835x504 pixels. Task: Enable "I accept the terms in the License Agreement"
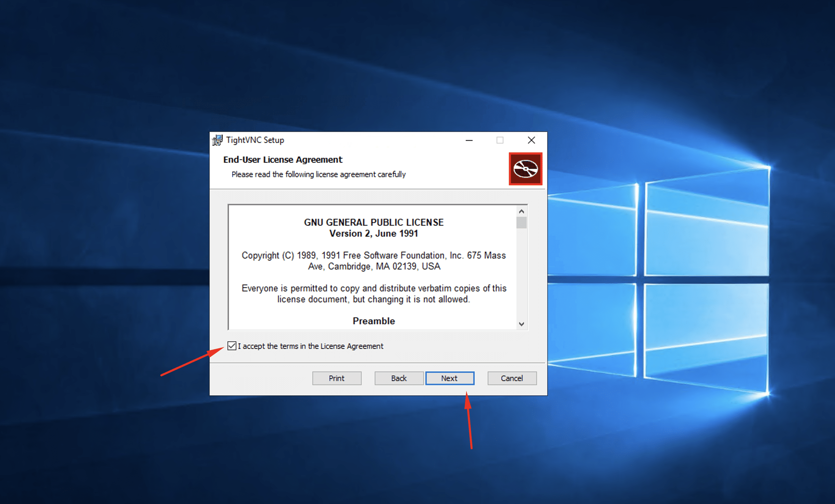232,346
